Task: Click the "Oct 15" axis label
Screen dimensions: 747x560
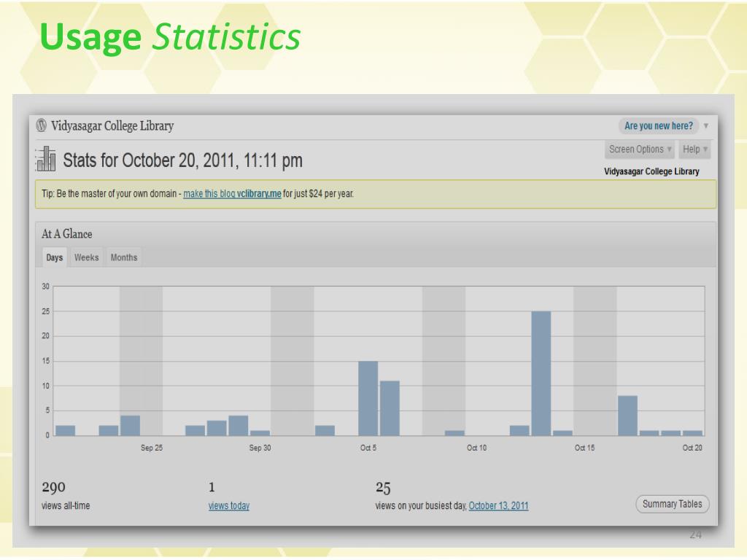Action: tap(584, 448)
